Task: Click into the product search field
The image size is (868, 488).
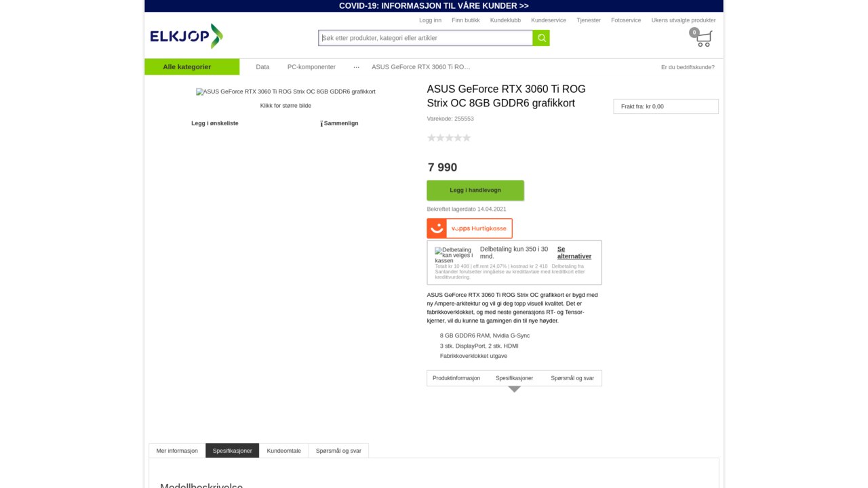Action: click(x=426, y=38)
